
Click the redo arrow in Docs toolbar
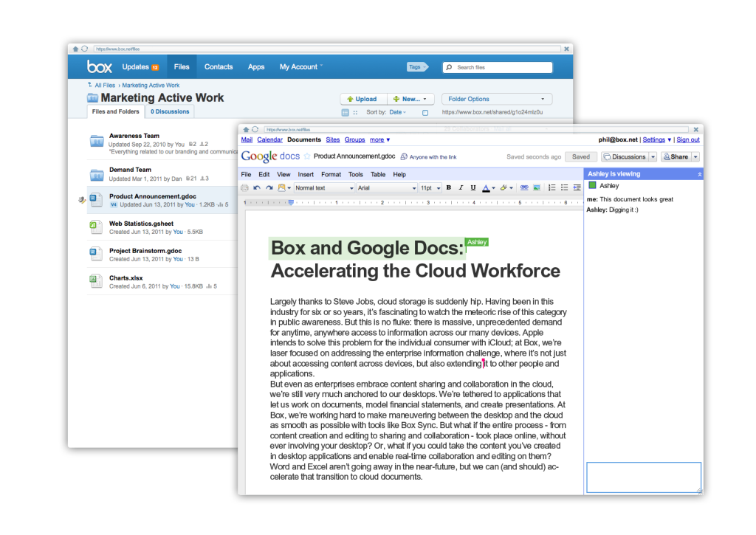click(269, 188)
